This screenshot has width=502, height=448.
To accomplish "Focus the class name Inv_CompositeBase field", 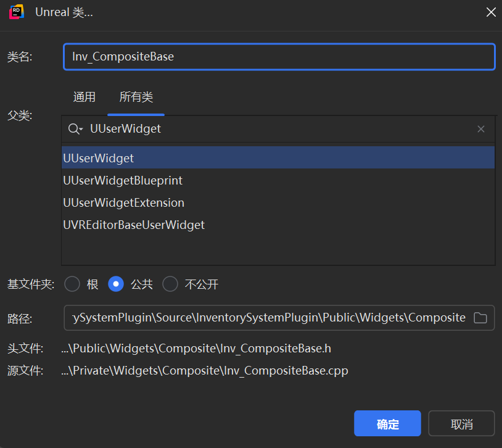I will (279, 57).
